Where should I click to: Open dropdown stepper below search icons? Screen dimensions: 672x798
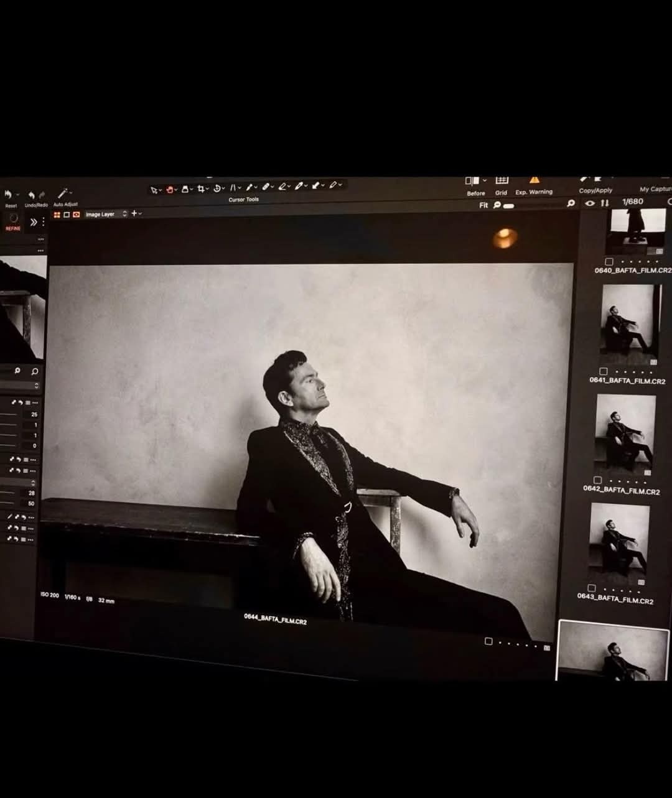pyautogui.click(x=37, y=386)
